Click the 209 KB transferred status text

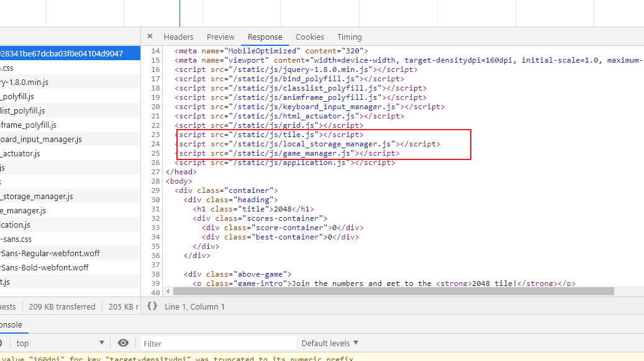[62, 306]
